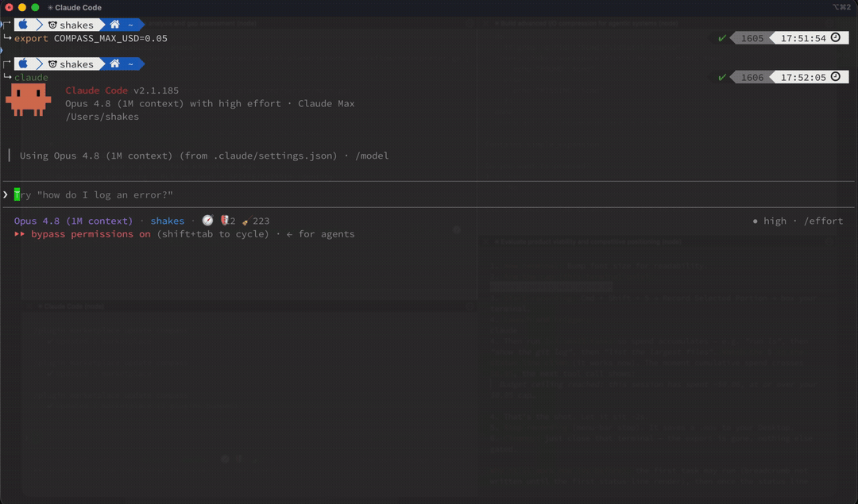Viewport: 858px width, 504px height.
Task: Click the history number 1606
Action: click(x=752, y=78)
